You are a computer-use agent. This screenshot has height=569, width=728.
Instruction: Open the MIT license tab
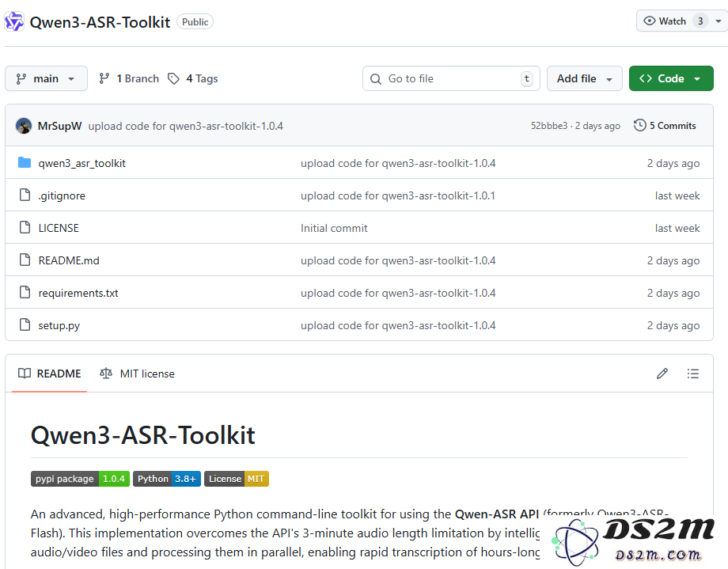(x=146, y=374)
